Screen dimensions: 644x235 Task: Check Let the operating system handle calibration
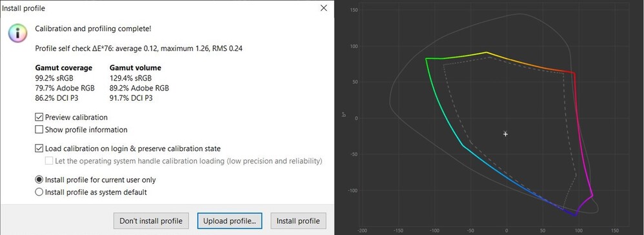coord(49,161)
